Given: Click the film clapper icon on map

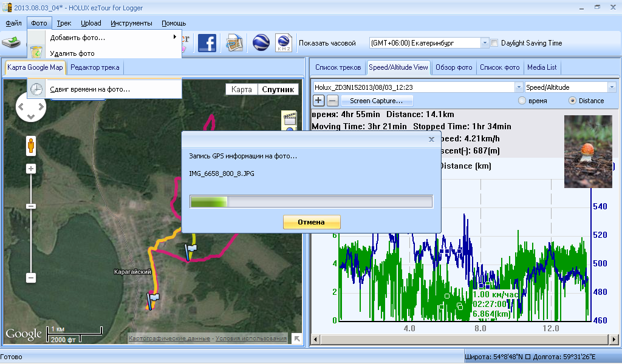Looking at the screenshot, I should 290,120.
